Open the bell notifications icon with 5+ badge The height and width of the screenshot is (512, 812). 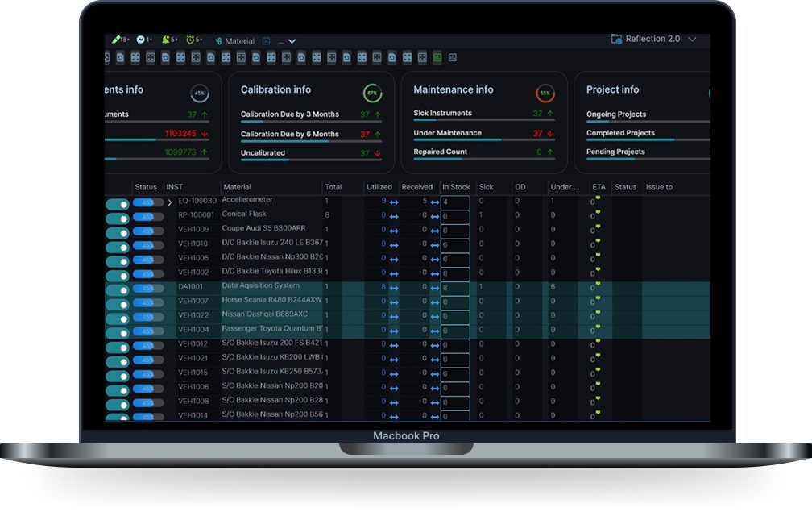click(x=165, y=40)
